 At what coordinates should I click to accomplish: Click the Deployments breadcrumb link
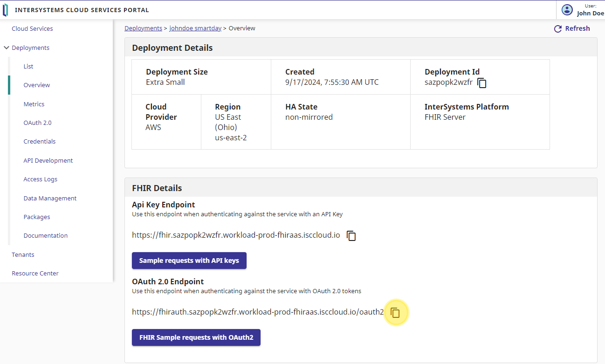coord(143,28)
